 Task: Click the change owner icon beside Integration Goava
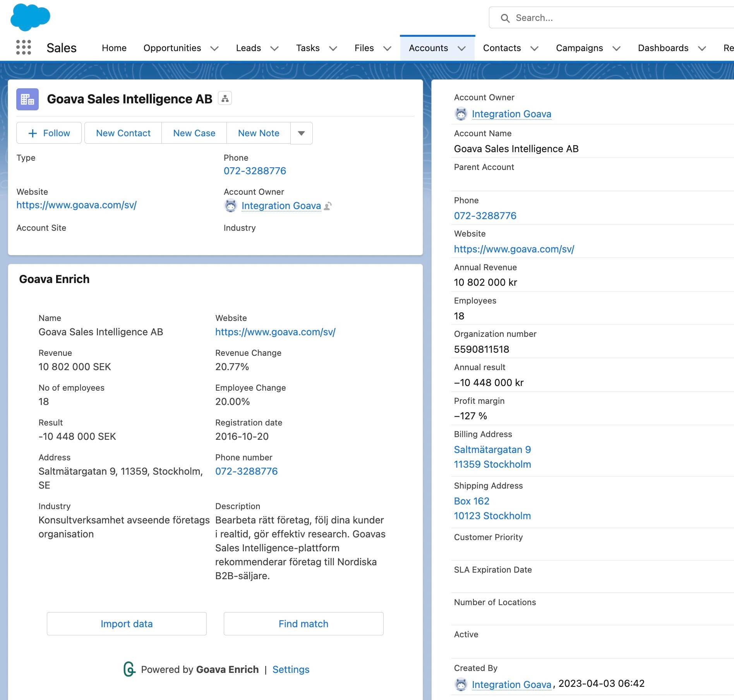328,206
